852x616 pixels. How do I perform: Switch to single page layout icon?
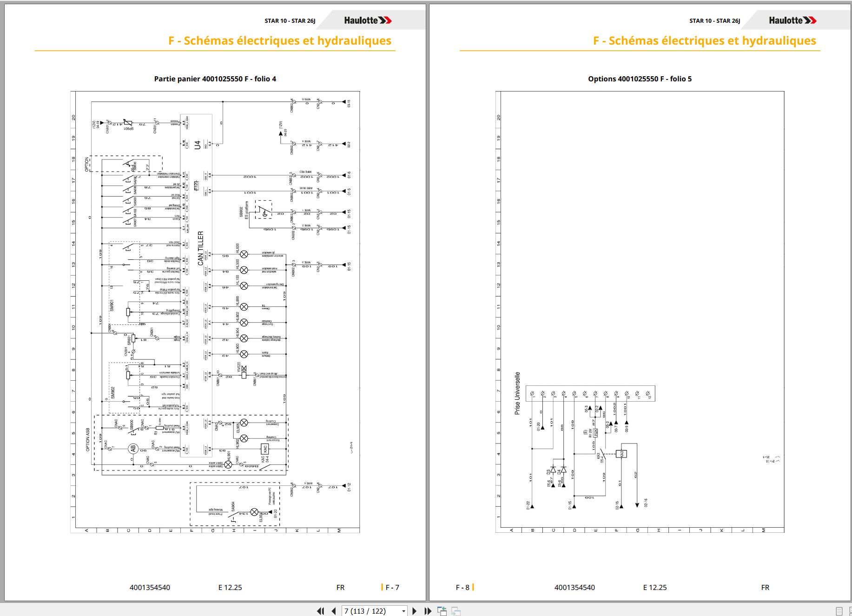839,611
